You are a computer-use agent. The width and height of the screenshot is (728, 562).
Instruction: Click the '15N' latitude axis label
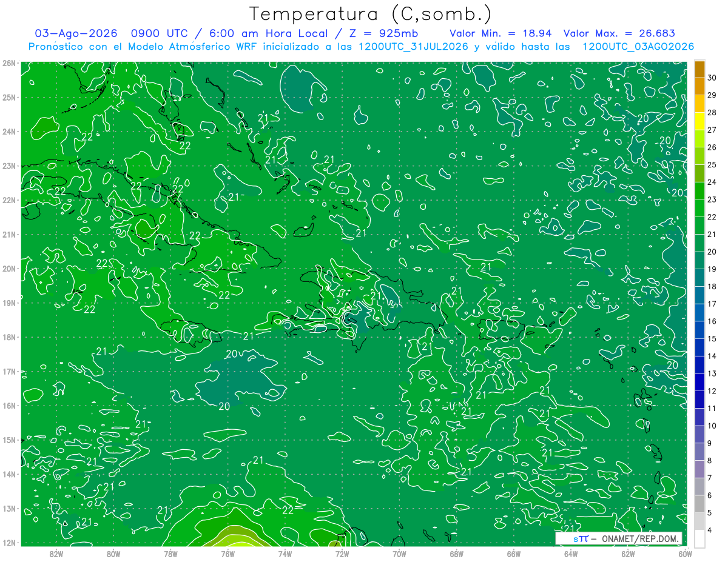[8, 440]
